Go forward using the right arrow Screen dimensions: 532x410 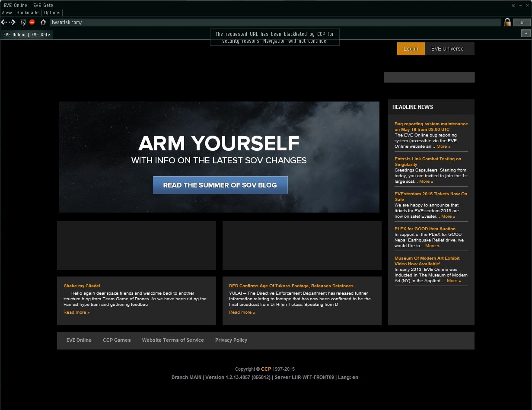coord(12,22)
